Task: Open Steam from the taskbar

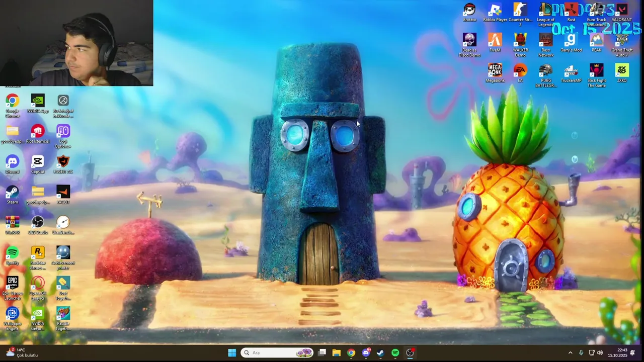Action: pyautogui.click(x=380, y=352)
